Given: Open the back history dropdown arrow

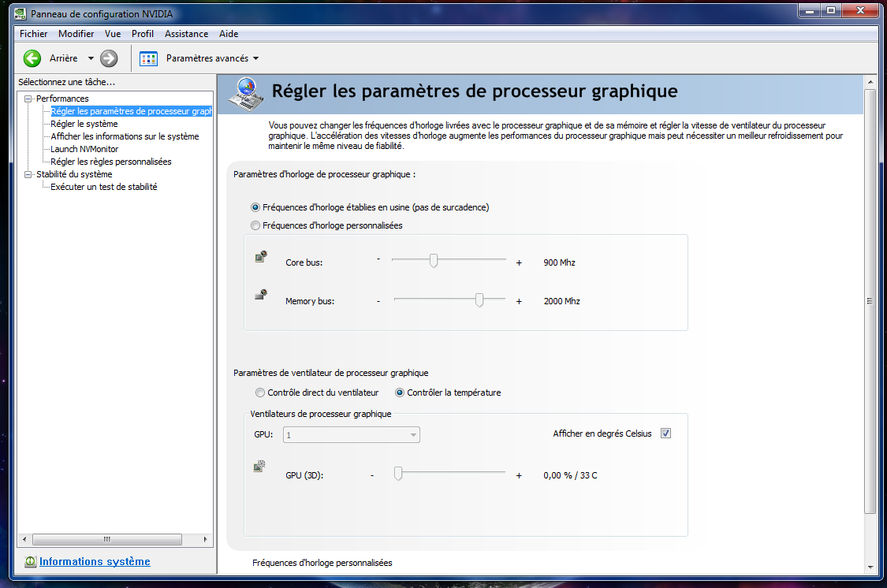Looking at the screenshot, I should coord(91,58).
